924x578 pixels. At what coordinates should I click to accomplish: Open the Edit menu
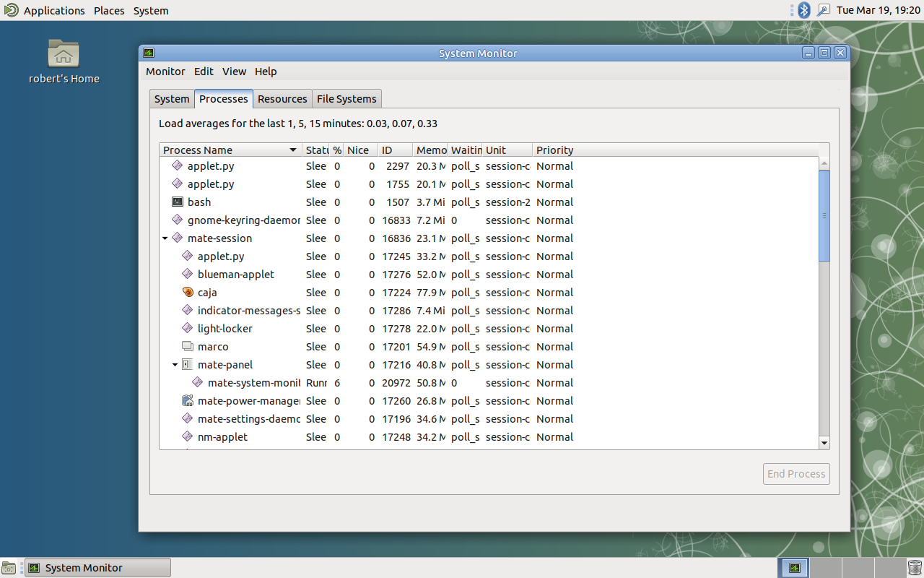pyautogui.click(x=204, y=72)
